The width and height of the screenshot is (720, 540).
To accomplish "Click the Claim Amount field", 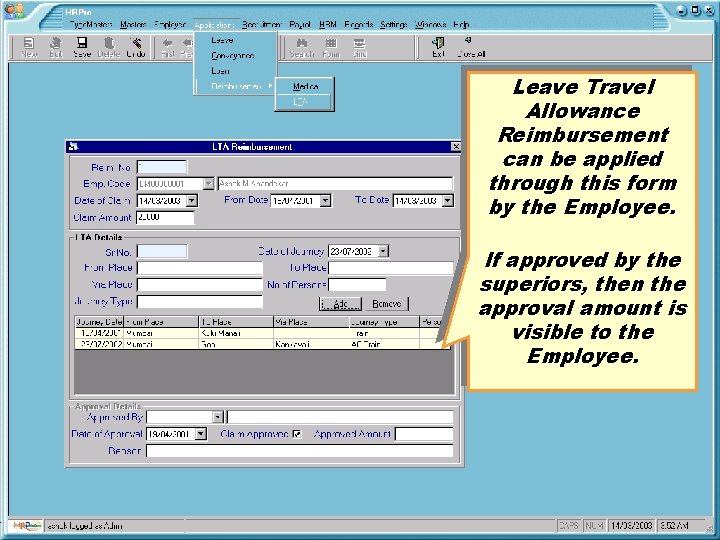I will coord(165,218).
